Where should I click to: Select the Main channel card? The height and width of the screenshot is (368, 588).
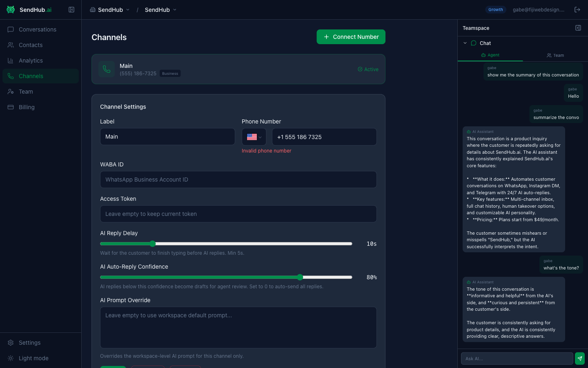pyautogui.click(x=238, y=69)
